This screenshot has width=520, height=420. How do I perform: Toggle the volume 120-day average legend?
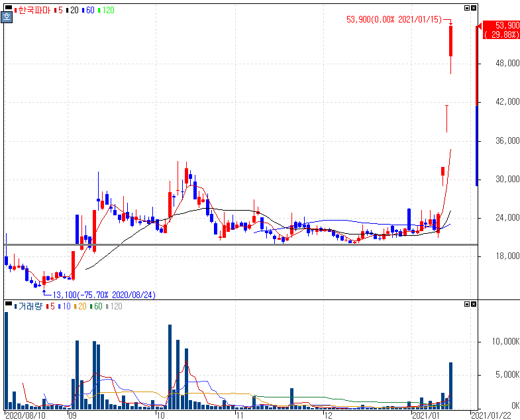click(x=114, y=306)
